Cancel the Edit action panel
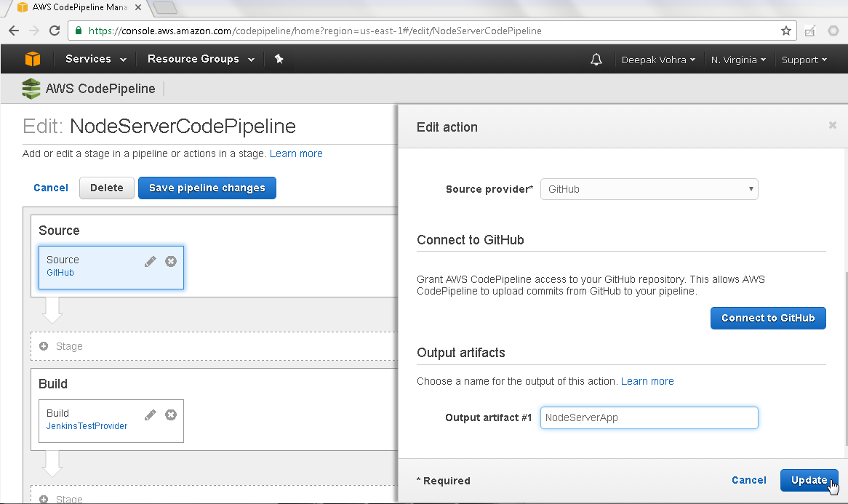848x504 pixels. 749,480
